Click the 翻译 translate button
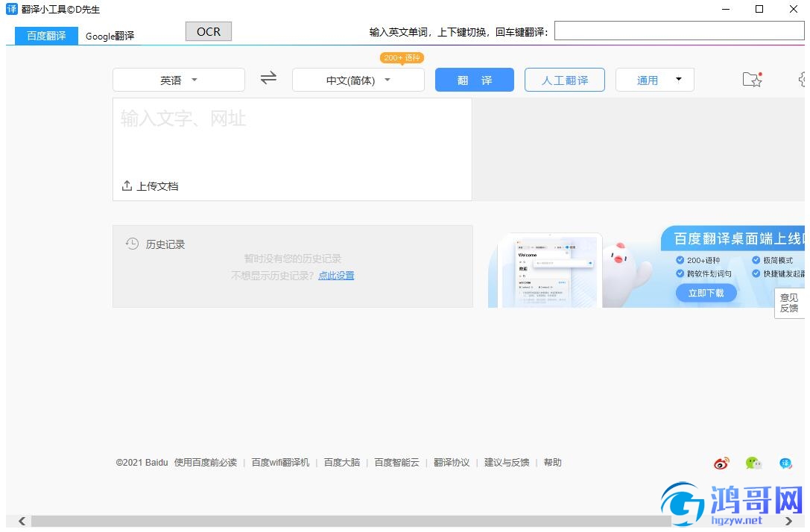 point(474,80)
